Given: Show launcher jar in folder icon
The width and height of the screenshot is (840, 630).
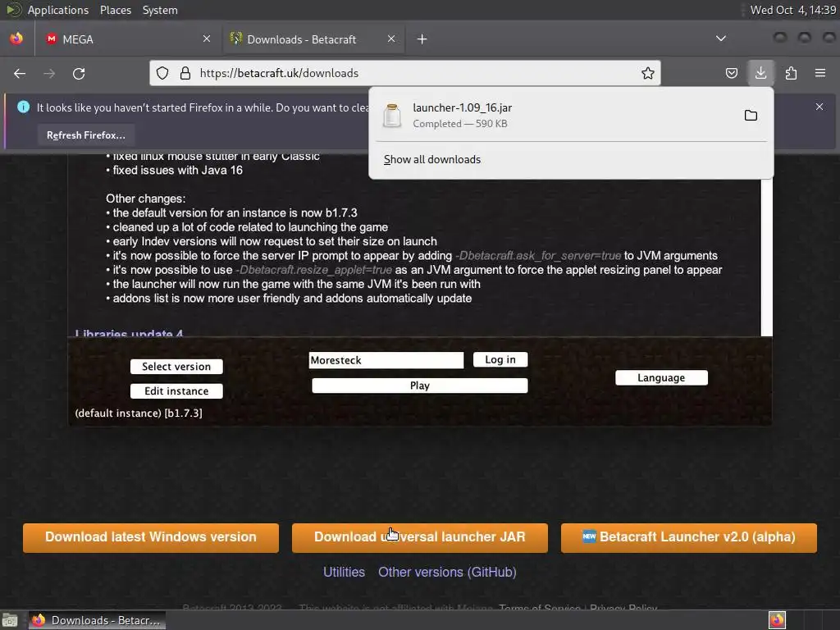Looking at the screenshot, I should [x=751, y=115].
